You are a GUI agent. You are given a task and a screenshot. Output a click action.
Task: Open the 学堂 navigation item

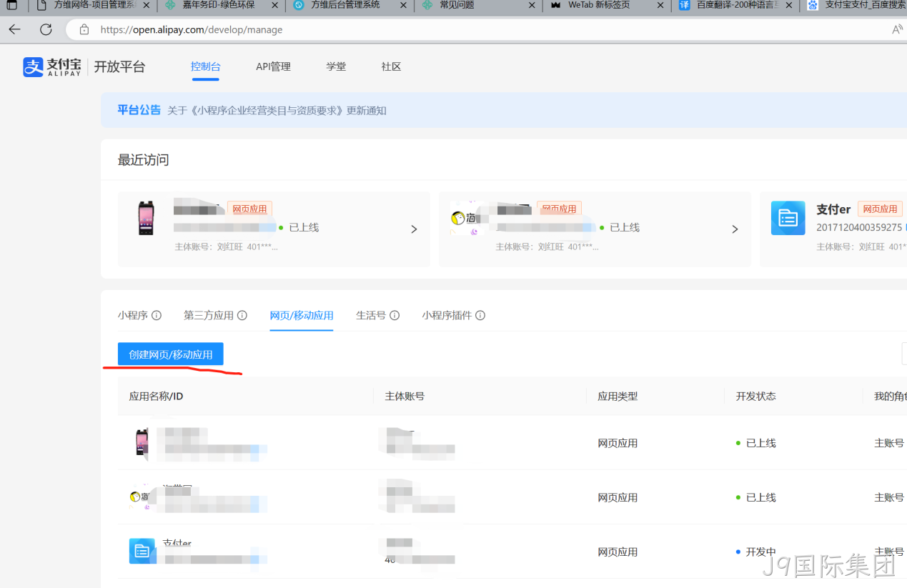click(x=336, y=66)
